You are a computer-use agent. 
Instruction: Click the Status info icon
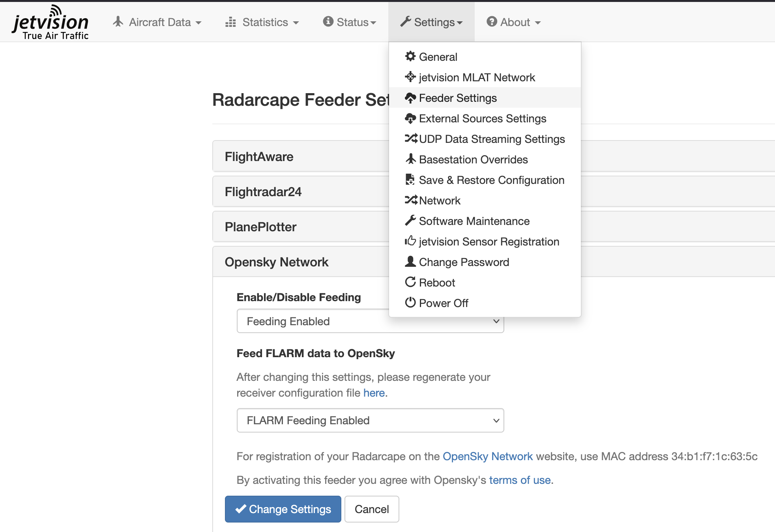pyautogui.click(x=328, y=22)
